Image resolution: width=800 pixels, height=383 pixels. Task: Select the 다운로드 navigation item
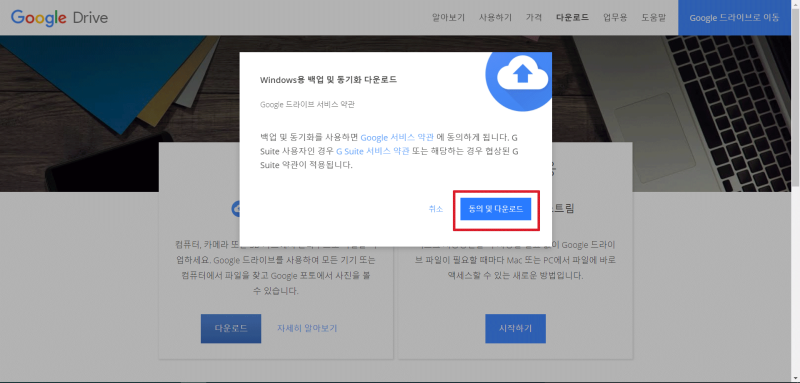[x=572, y=17]
